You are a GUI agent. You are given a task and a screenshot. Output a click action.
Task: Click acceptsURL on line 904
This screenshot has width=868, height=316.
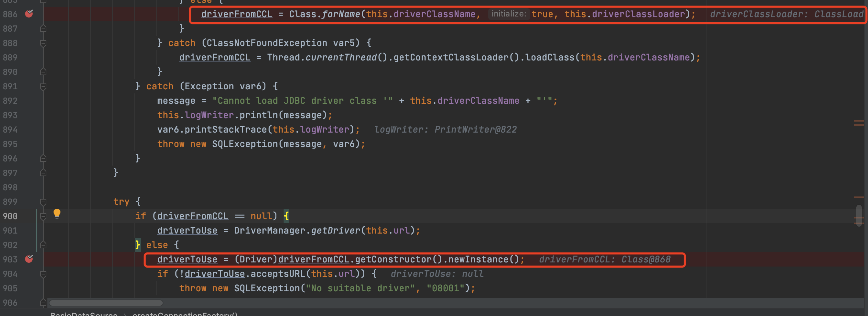click(278, 274)
